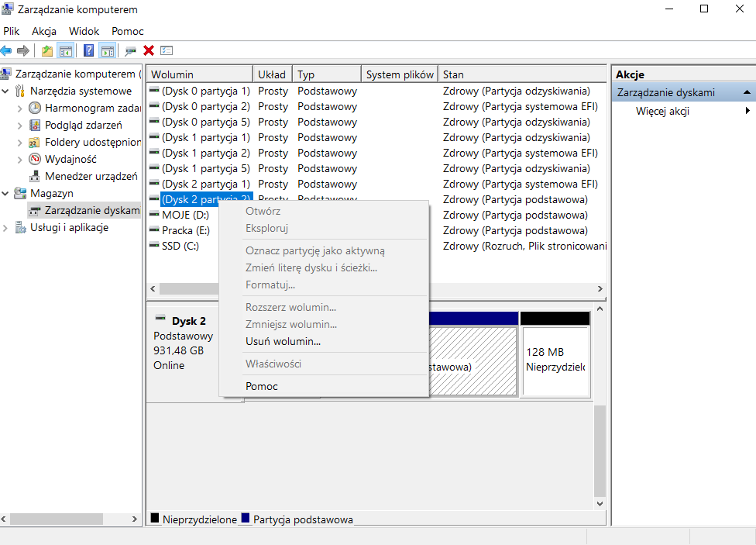The width and height of the screenshot is (756, 545).
Task: Click the black Nieprzydzielone legend swatch
Action: (x=155, y=518)
